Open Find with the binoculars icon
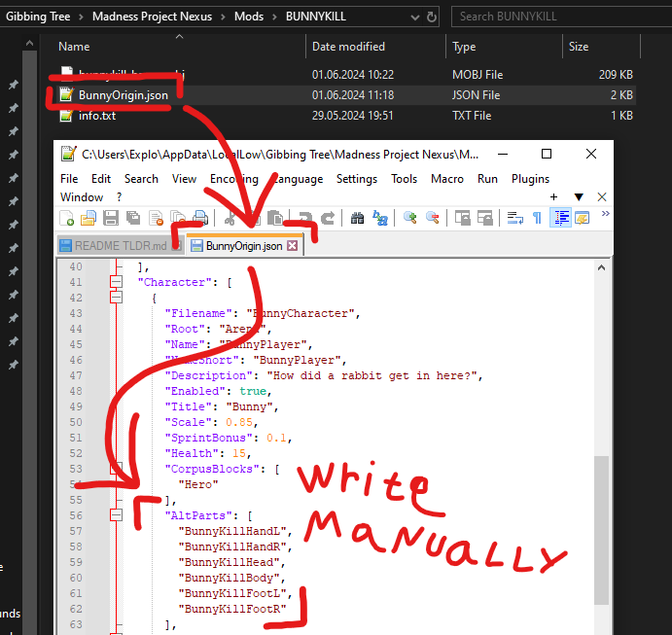 tap(357, 218)
